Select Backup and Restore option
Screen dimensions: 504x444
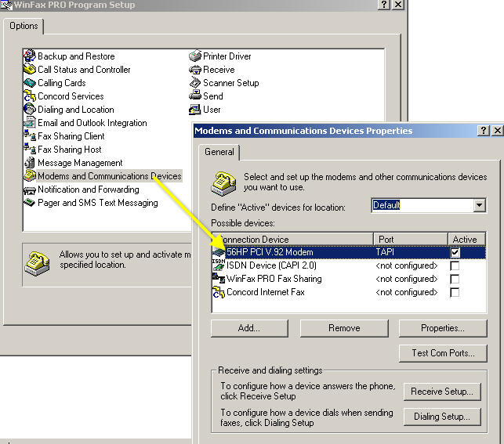tap(76, 56)
